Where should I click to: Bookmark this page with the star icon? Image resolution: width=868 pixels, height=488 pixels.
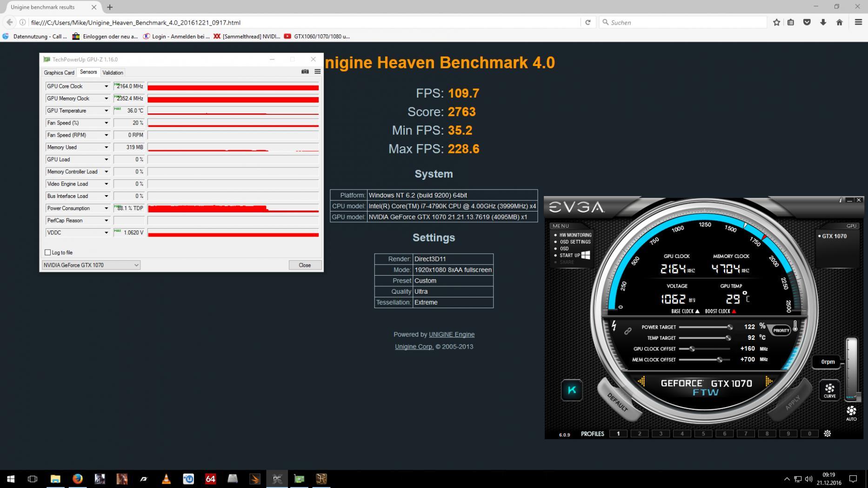pyautogui.click(x=776, y=22)
